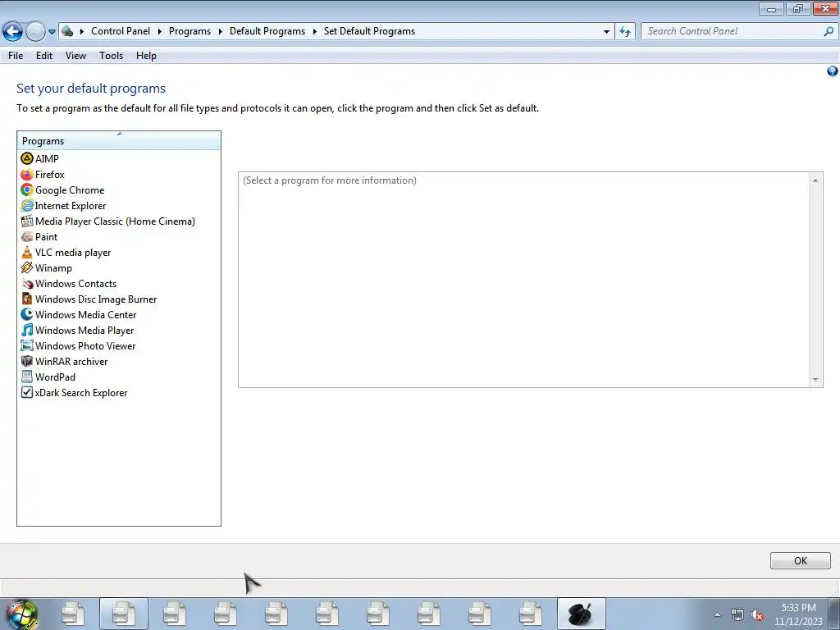Open the Tools menu
This screenshot has height=630, width=840.
pos(111,56)
